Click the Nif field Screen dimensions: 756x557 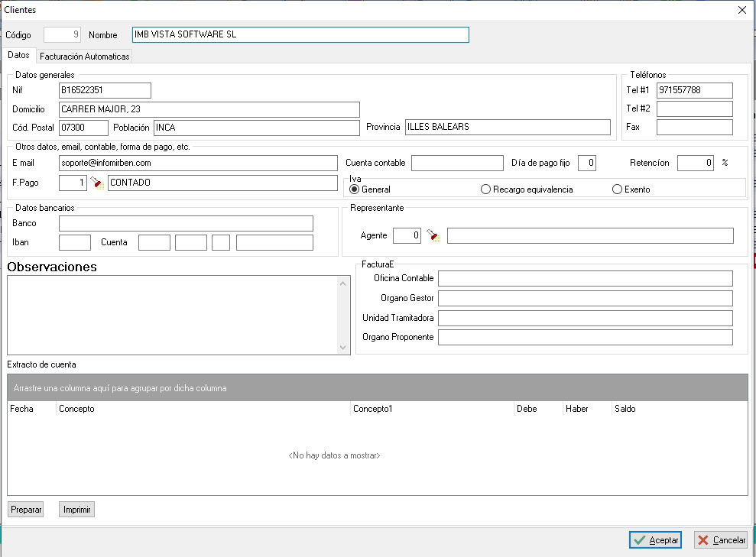105,90
